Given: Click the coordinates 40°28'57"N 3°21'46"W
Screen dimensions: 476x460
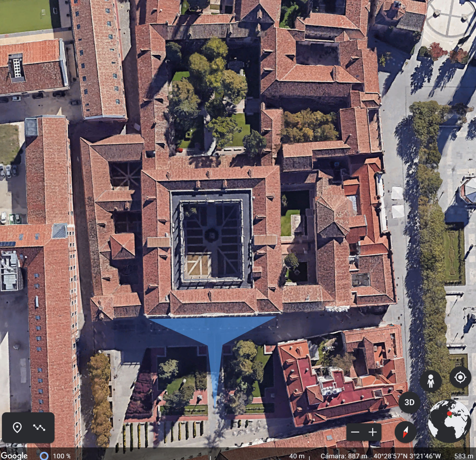Looking at the screenshot, I should click(x=407, y=456).
